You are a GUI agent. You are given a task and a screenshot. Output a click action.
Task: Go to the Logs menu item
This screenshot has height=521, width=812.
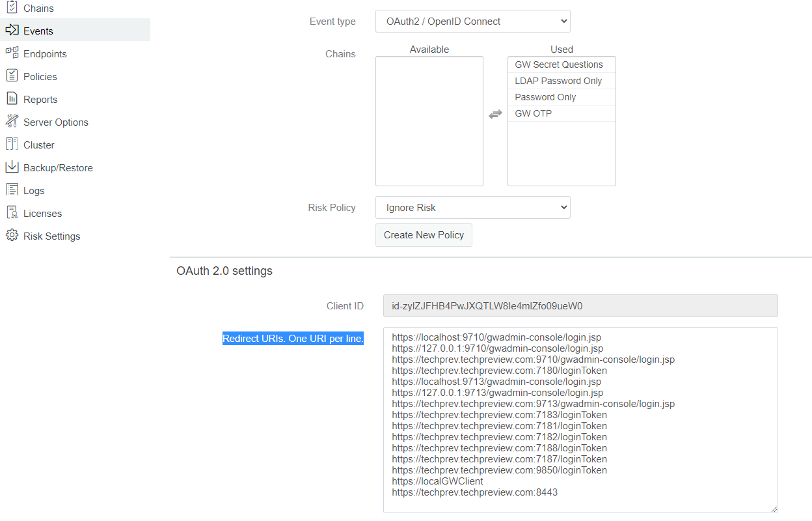coord(34,191)
